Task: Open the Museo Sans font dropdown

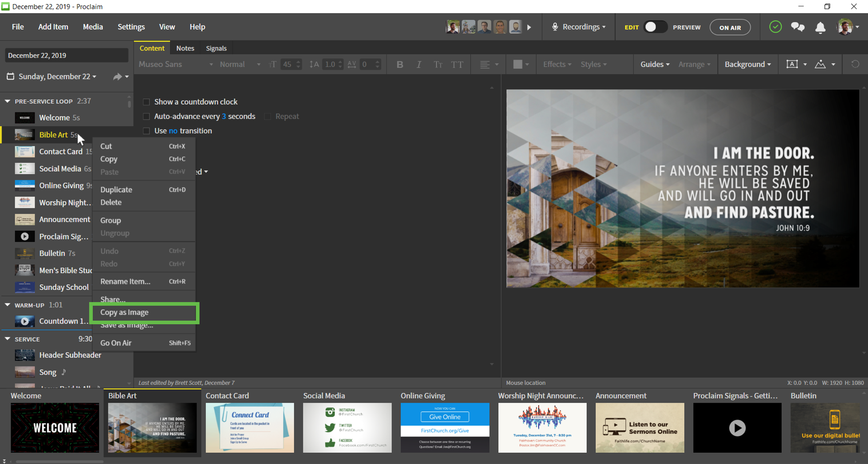Action: pyautogui.click(x=176, y=64)
